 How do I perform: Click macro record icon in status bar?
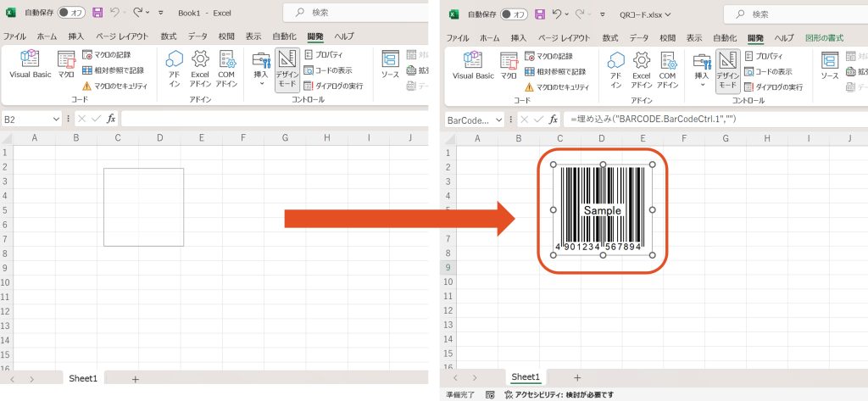490,395
